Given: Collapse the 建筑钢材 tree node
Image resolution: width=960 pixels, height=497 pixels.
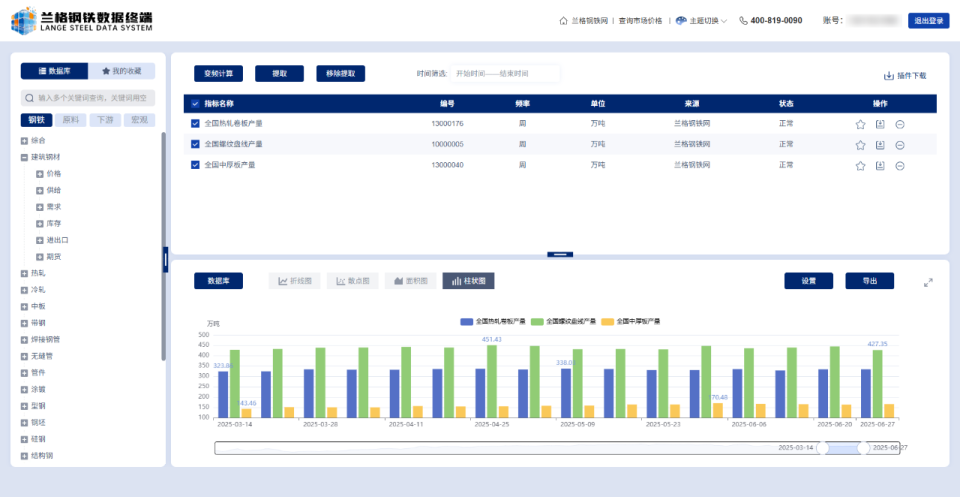Looking at the screenshot, I should (x=24, y=157).
